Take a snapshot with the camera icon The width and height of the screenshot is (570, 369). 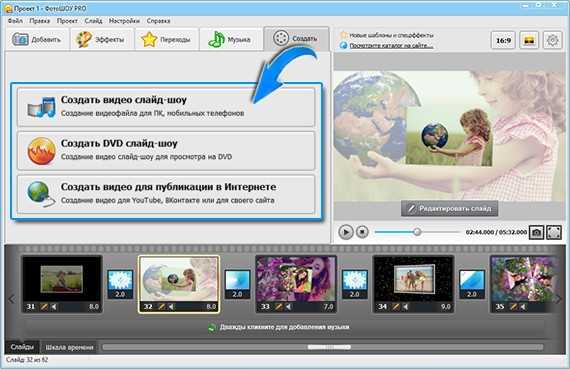(x=536, y=232)
